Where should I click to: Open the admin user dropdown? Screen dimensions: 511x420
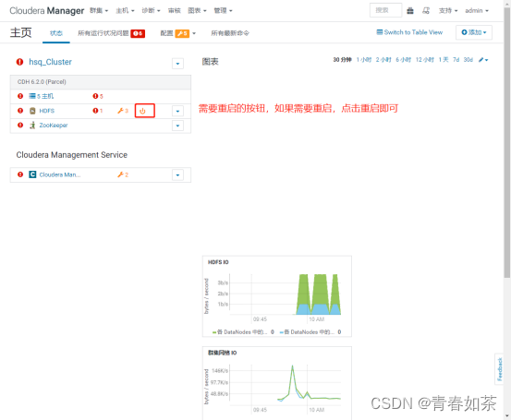point(477,11)
